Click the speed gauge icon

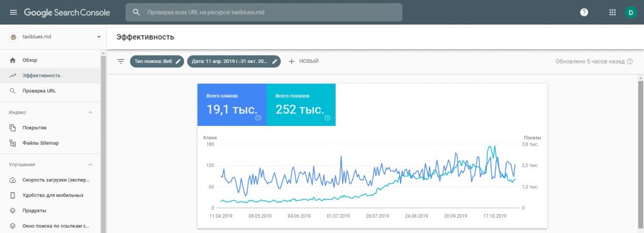13,180
